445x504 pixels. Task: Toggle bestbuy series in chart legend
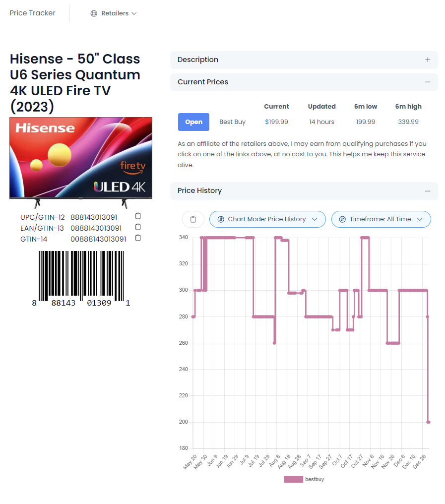click(304, 479)
